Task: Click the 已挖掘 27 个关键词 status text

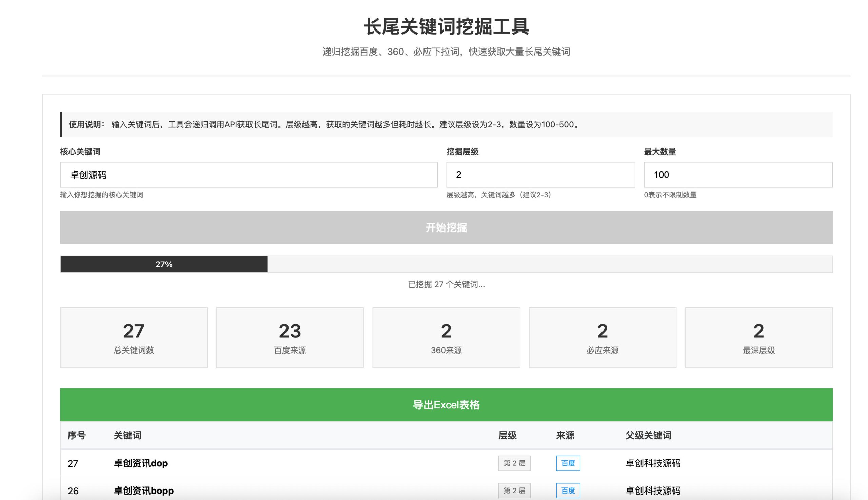Action: click(x=446, y=284)
